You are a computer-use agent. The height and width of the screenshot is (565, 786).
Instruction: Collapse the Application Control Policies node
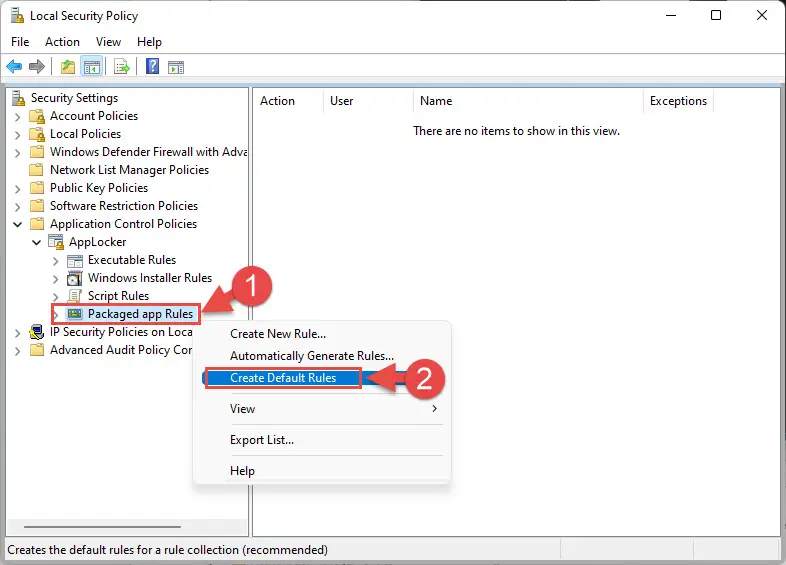18,224
